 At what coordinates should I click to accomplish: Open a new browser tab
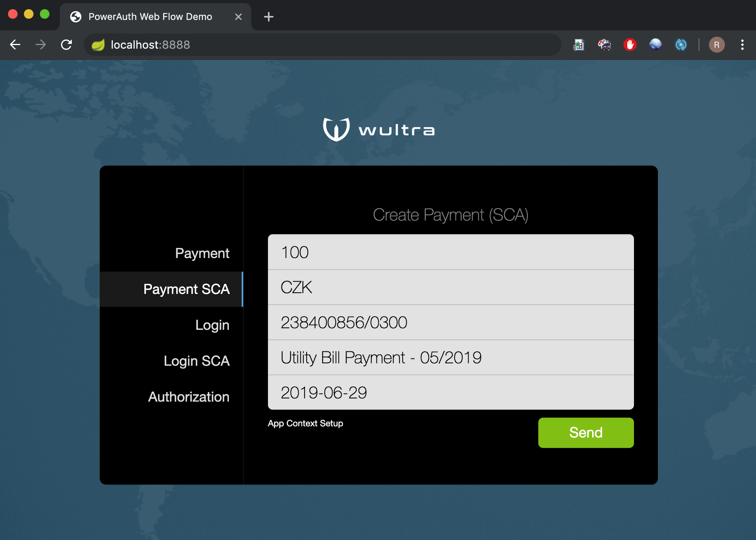click(269, 17)
